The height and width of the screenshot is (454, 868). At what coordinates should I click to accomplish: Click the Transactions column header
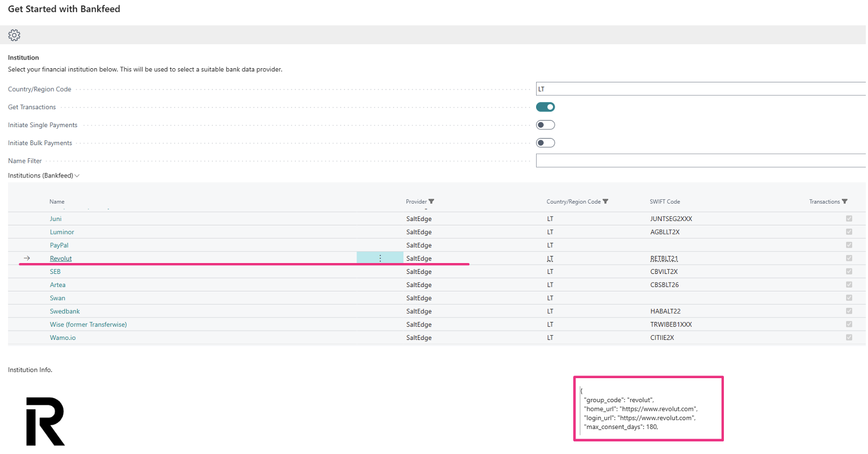[824, 202]
